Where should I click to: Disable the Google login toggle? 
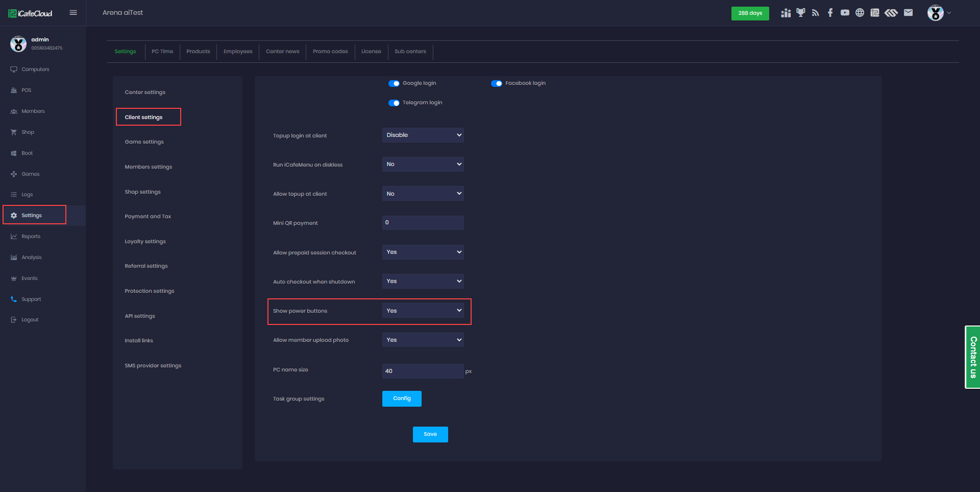point(394,83)
